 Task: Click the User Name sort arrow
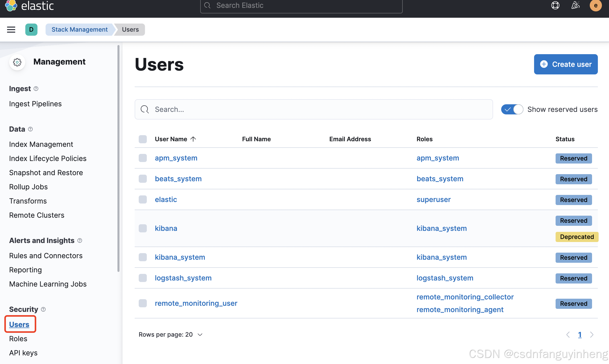193,139
